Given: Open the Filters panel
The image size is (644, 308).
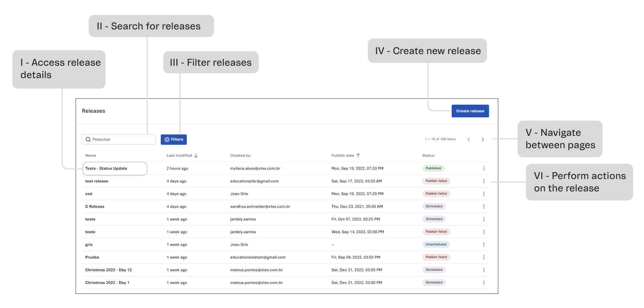Looking at the screenshot, I should (x=174, y=139).
